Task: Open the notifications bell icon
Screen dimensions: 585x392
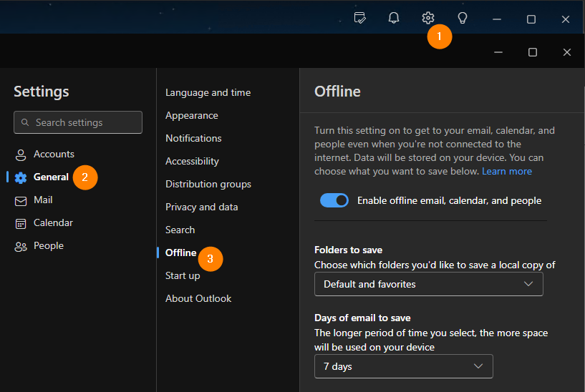Action: tap(394, 18)
